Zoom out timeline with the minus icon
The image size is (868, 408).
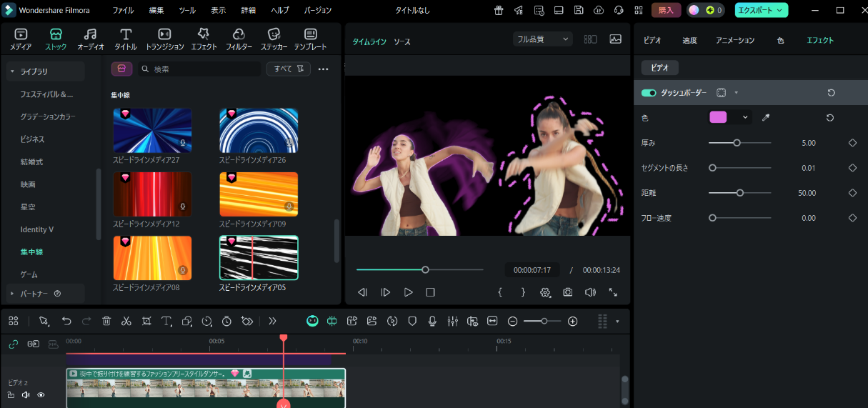512,322
